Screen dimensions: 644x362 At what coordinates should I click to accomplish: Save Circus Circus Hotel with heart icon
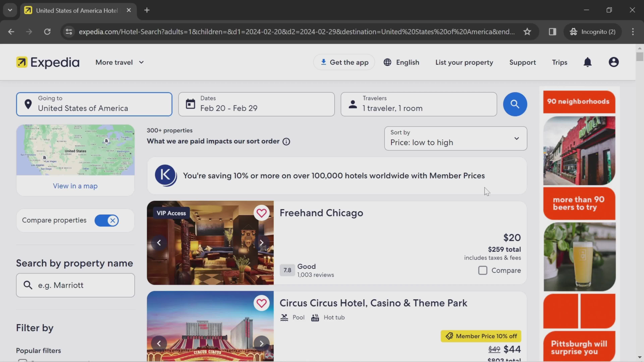261,303
